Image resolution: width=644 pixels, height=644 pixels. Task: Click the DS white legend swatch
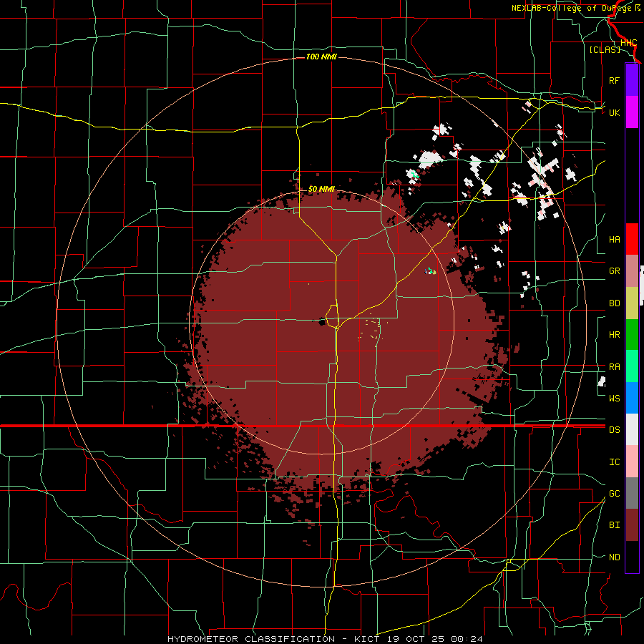coord(632,429)
